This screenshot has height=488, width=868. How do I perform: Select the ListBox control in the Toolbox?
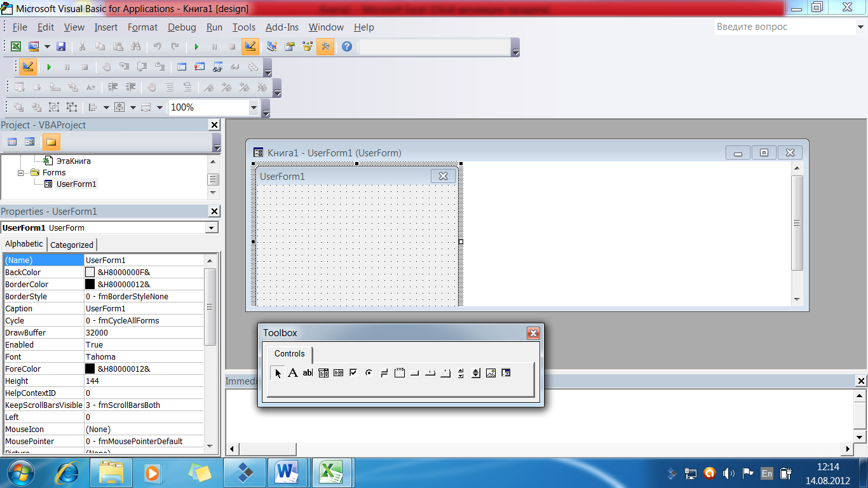(x=338, y=373)
